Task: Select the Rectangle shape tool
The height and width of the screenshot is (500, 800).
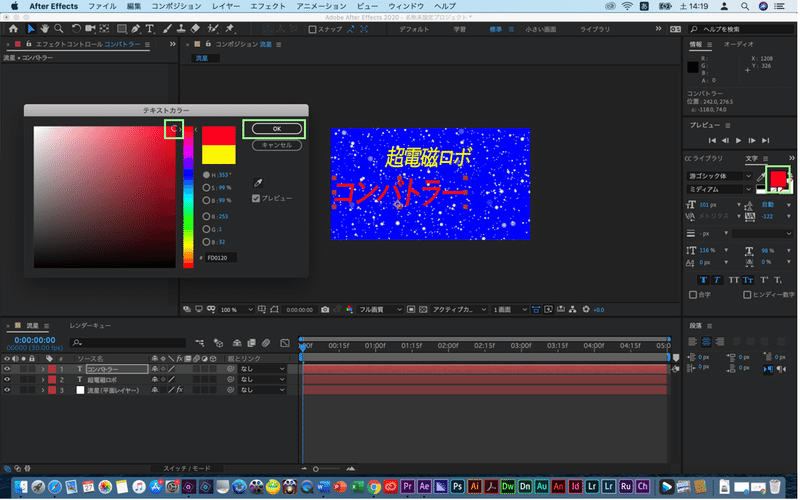Action: coord(122,29)
